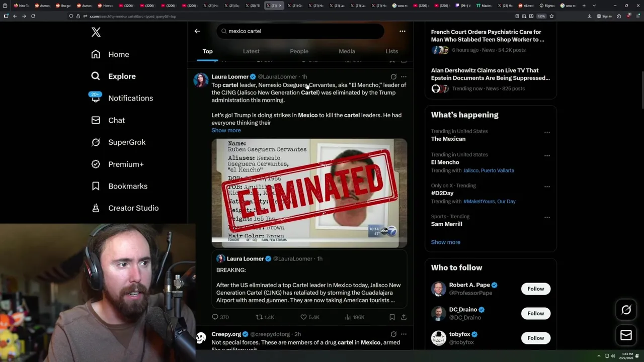Screen dimensions: 644x362
Task: Open The Mexican trending topic
Action: point(448,139)
